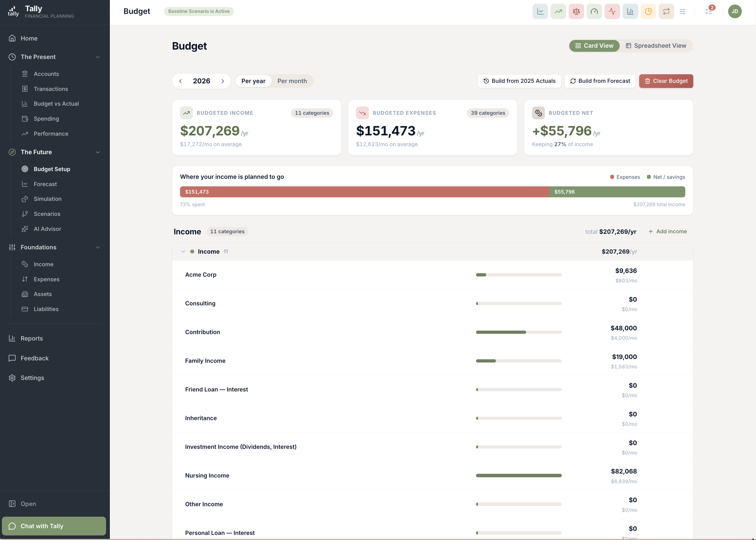Click the green $55,796 savings bar segment

coord(617,192)
